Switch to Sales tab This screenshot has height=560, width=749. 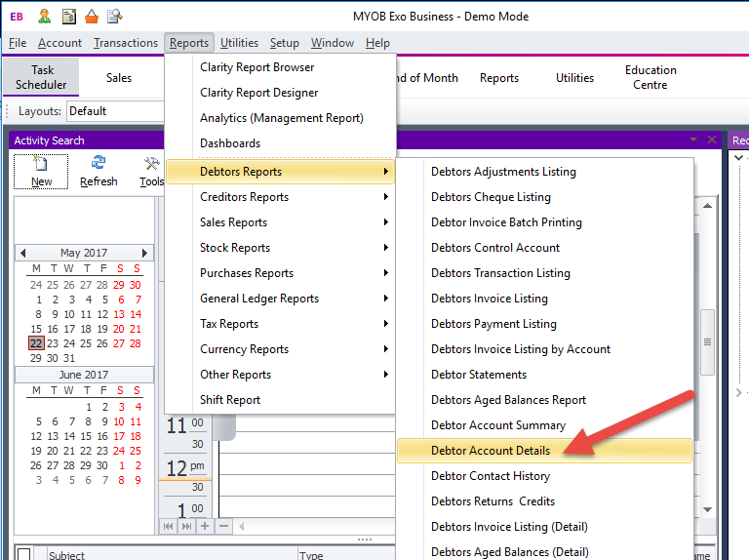(118, 78)
